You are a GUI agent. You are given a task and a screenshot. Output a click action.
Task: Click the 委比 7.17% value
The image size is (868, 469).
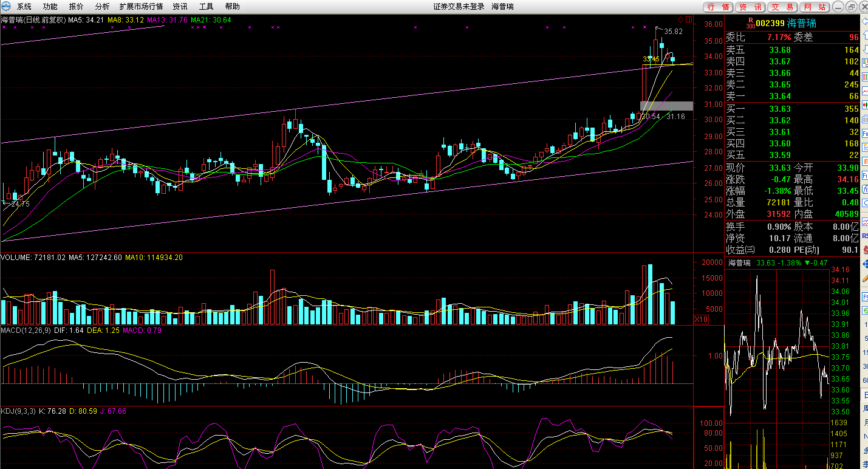[x=779, y=38]
